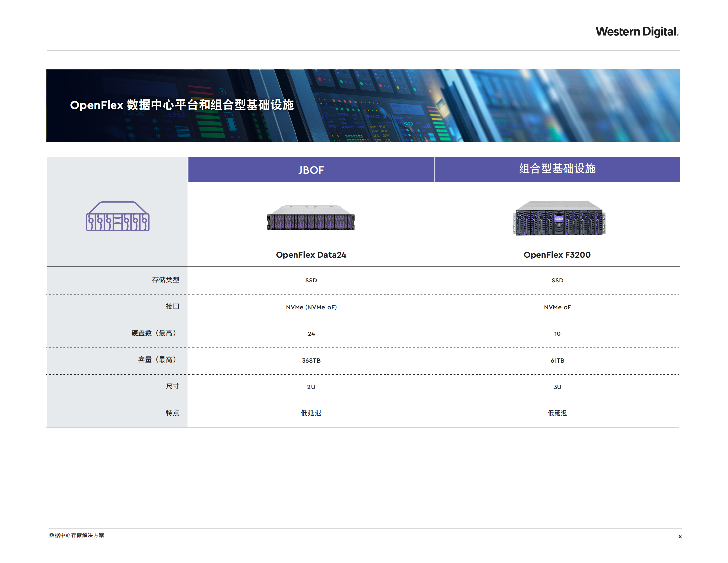Click the page number 8
Screen dimensions: 728x563
point(680,536)
